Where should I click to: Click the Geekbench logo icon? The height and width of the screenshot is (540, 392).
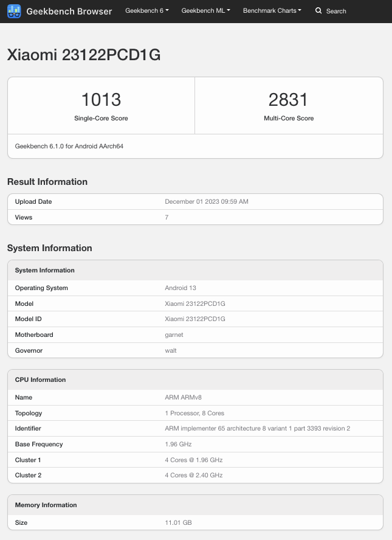(x=14, y=11)
